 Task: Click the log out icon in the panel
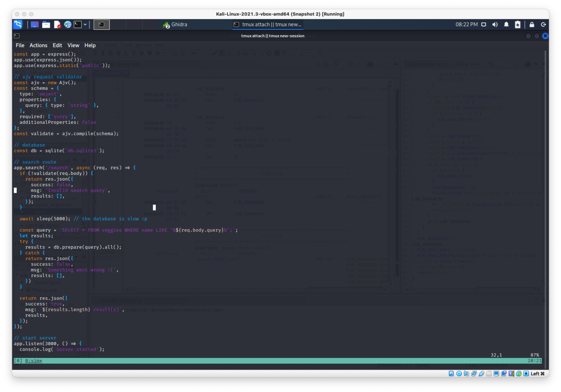coord(543,24)
